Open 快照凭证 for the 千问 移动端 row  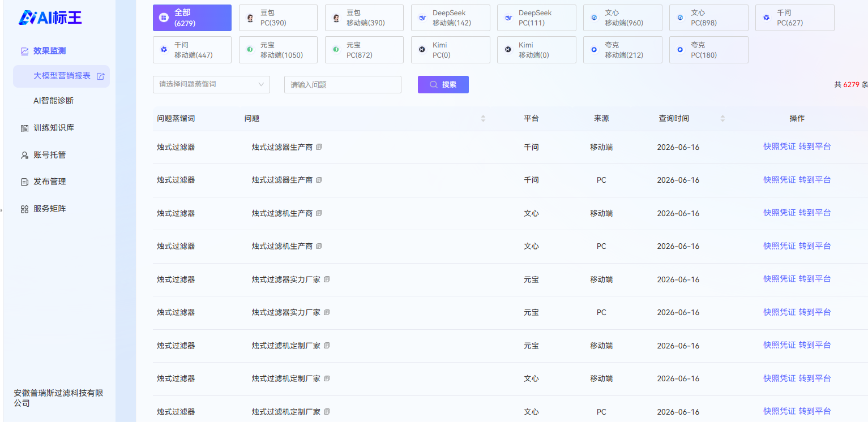(779, 147)
